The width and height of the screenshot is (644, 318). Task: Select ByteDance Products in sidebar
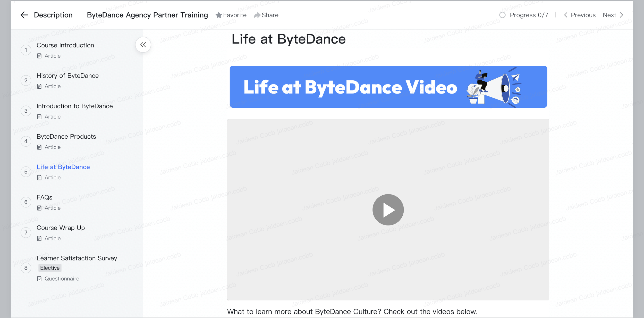point(66,137)
